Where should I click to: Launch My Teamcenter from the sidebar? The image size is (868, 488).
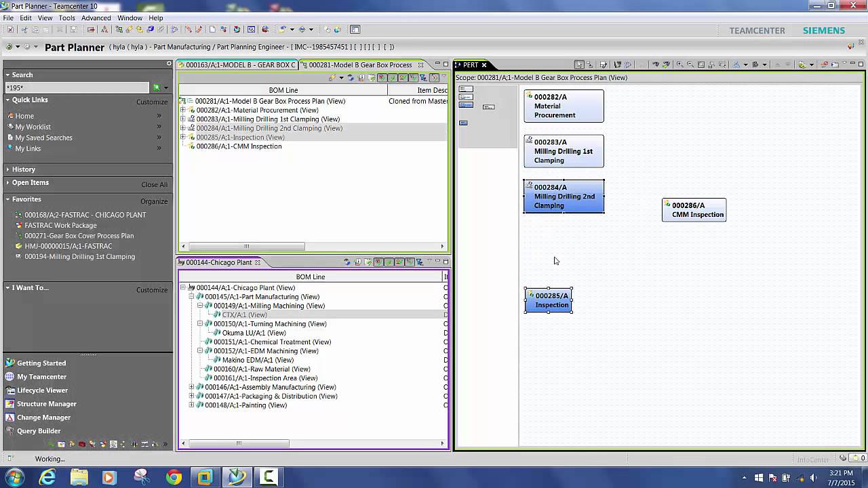point(42,376)
